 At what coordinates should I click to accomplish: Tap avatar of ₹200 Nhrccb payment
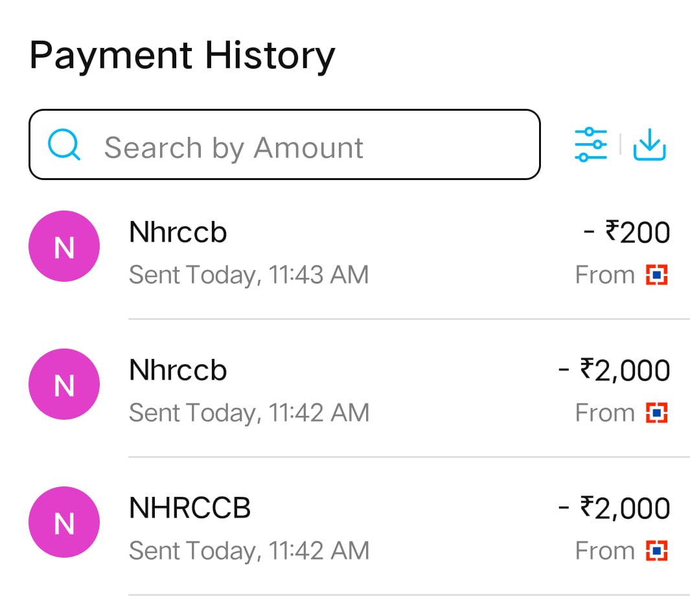pos(64,246)
